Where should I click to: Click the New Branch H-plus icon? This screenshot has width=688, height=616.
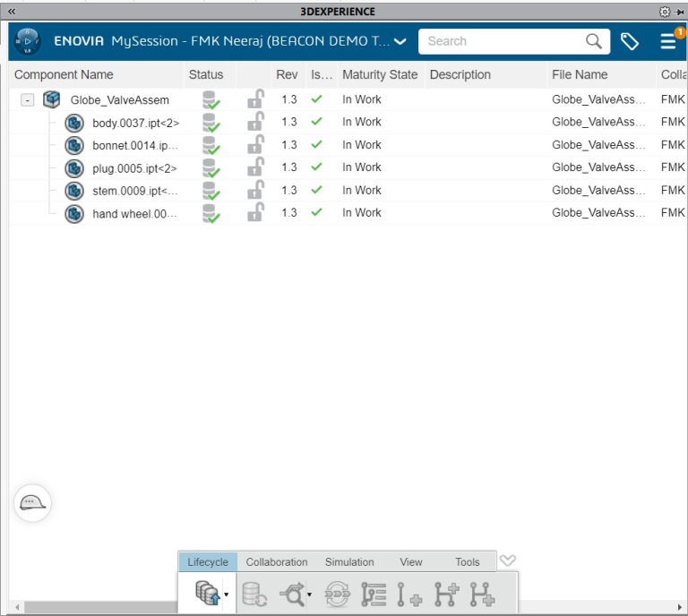[x=446, y=595]
